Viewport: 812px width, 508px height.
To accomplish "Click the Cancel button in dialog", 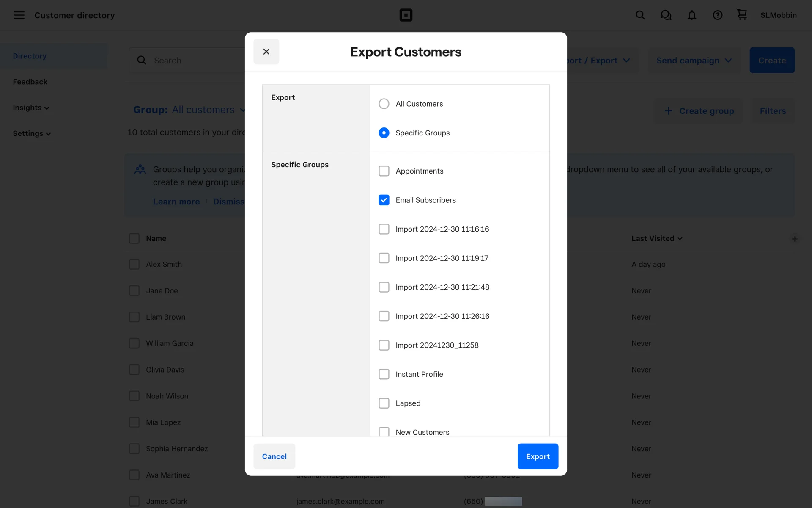I will point(274,456).
